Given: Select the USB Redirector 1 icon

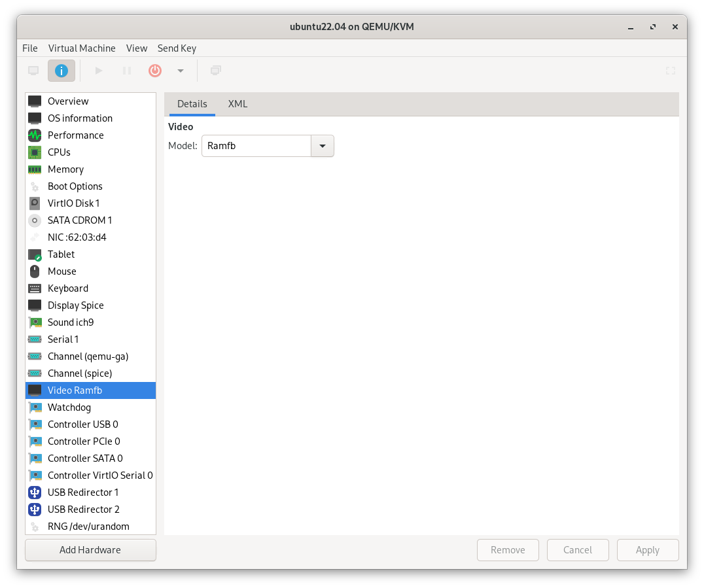Looking at the screenshot, I should point(35,493).
